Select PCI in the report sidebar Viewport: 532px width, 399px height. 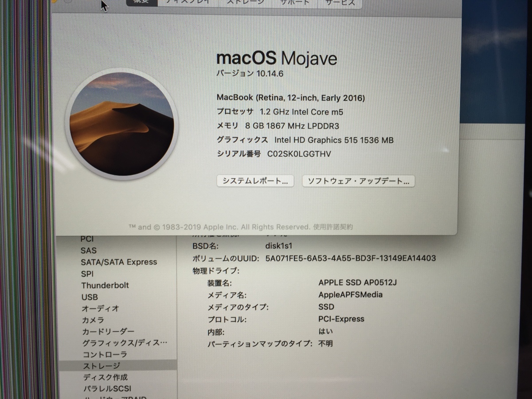click(87, 239)
